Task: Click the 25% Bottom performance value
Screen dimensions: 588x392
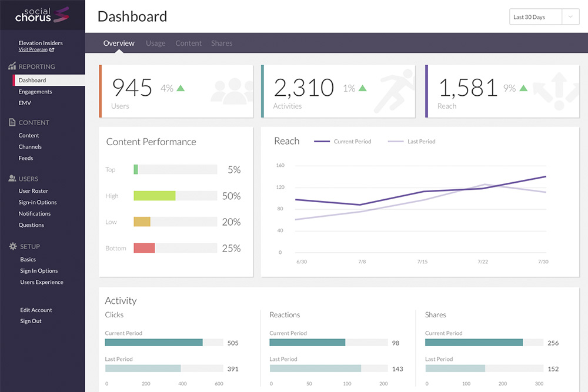Action: click(231, 247)
